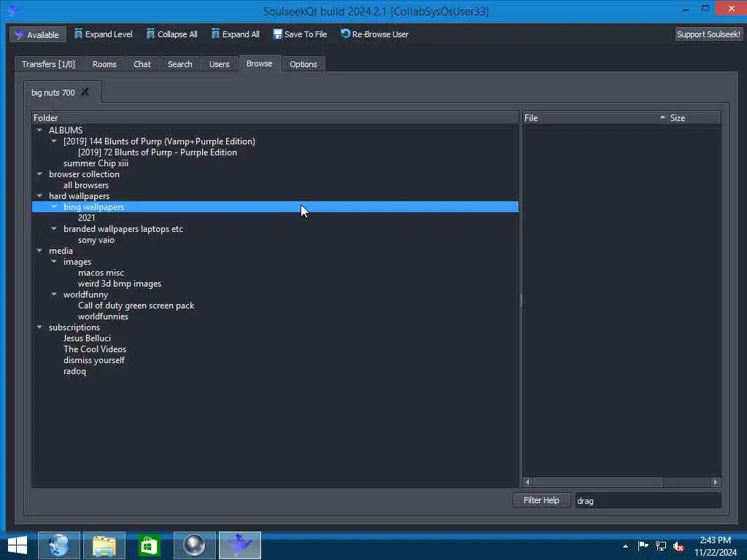Select the Jesus Belluci folder
The width and height of the screenshot is (747, 560).
pos(87,338)
